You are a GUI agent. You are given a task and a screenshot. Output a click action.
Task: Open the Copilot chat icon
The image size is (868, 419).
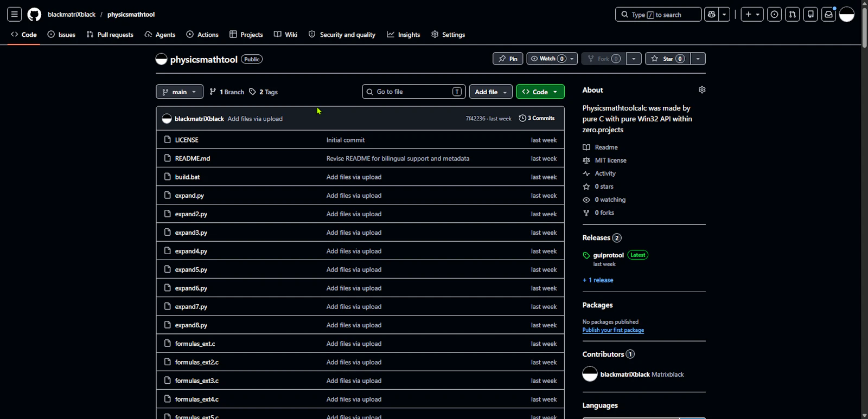click(711, 15)
